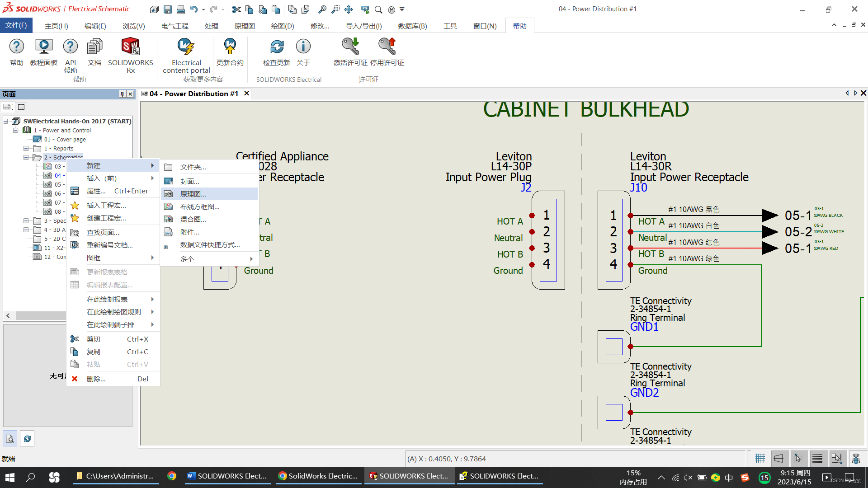The height and width of the screenshot is (488, 868).
Task: Open the Database menu
Action: tap(412, 26)
